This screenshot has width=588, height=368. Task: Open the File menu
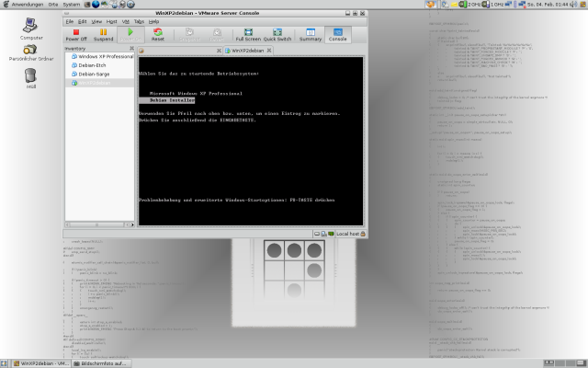(x=70, y=20)
